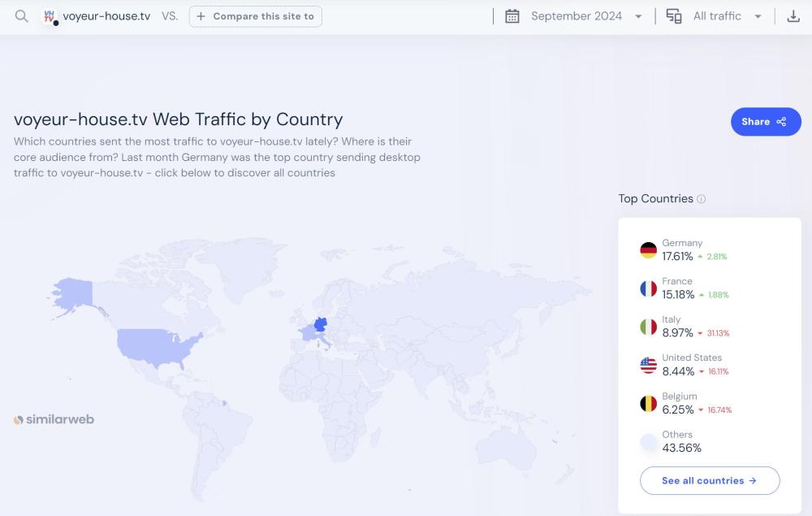Click the voyeur-house.tv site favicon
Viewport: 812px width, 516px height.
[x=50, y=16]
